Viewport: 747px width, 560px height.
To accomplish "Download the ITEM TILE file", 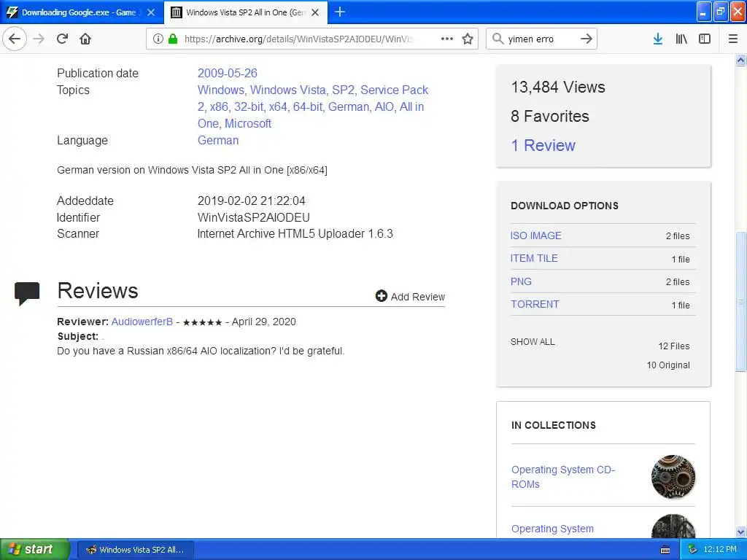I will point(533,258).
